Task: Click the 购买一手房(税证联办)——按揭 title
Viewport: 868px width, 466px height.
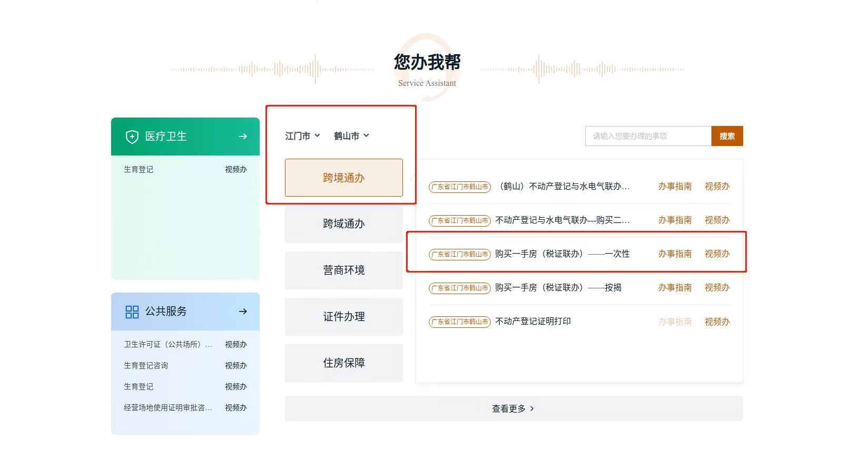Action: 558,287
